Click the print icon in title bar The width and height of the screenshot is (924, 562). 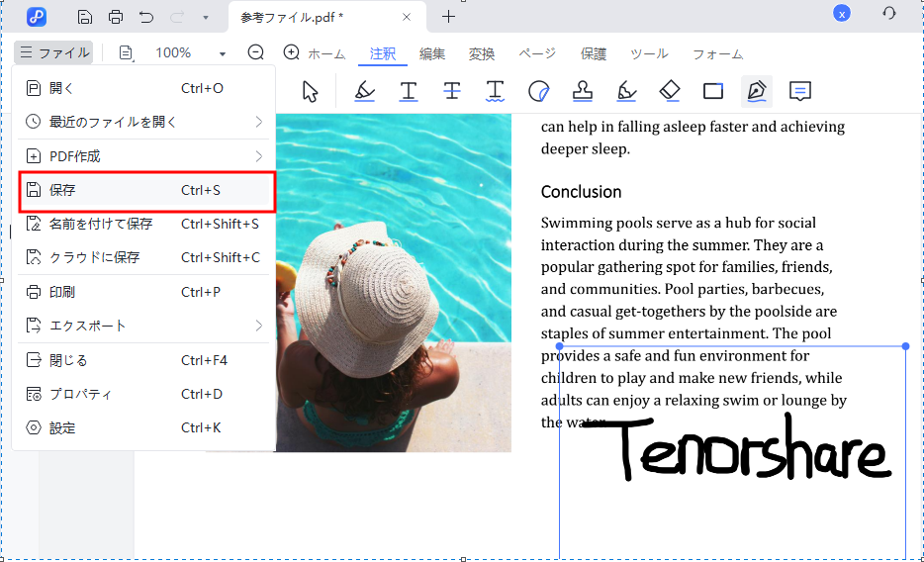(x=116, y=16)
